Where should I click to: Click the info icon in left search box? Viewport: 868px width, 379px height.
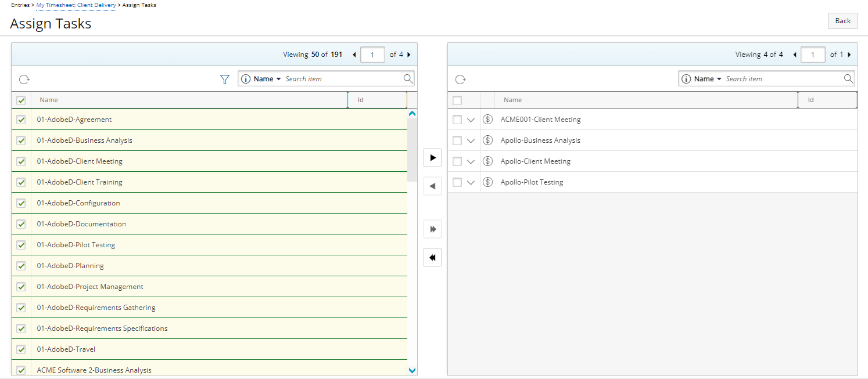(246, 79)
